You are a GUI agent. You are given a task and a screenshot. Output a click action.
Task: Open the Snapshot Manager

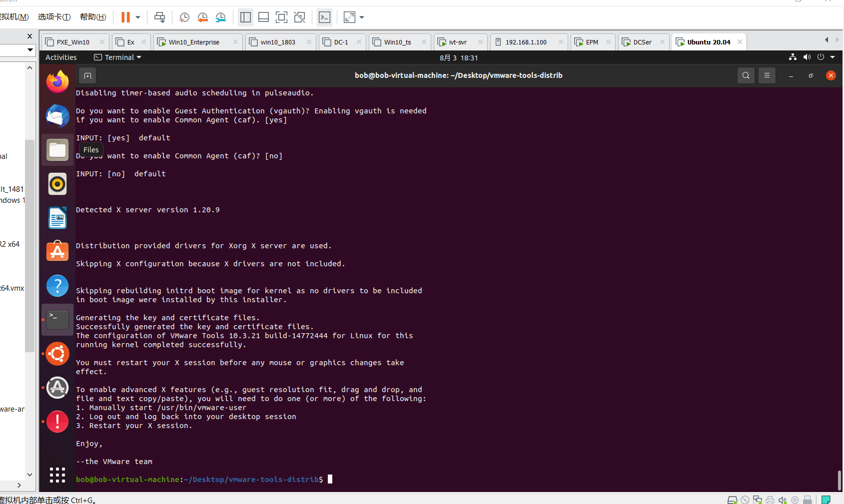[x=220, y=17]
